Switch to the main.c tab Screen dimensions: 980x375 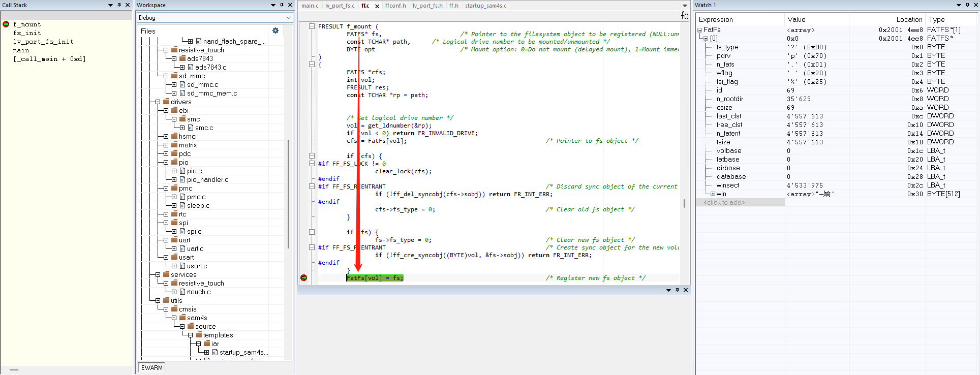point(310,6)
